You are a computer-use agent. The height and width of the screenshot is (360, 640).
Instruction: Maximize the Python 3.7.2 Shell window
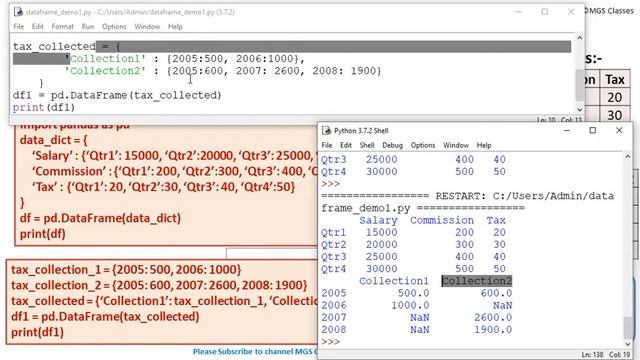click(593, 131)
